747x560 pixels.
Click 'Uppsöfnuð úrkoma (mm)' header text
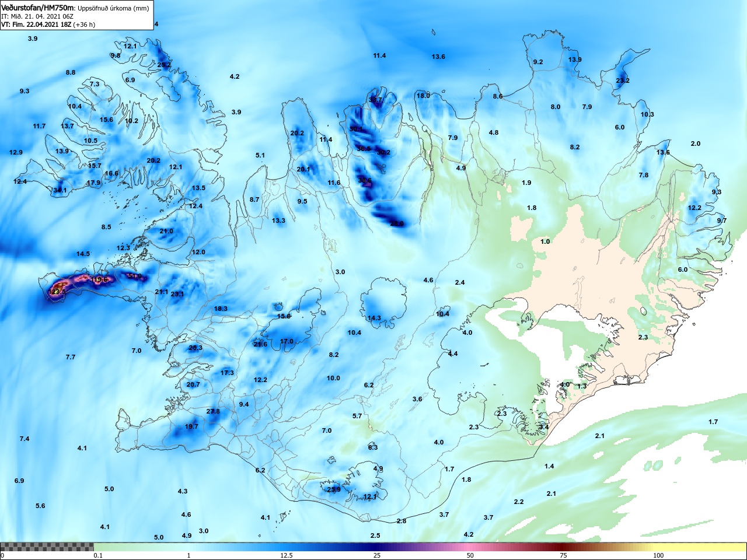[x=113, y=8]
